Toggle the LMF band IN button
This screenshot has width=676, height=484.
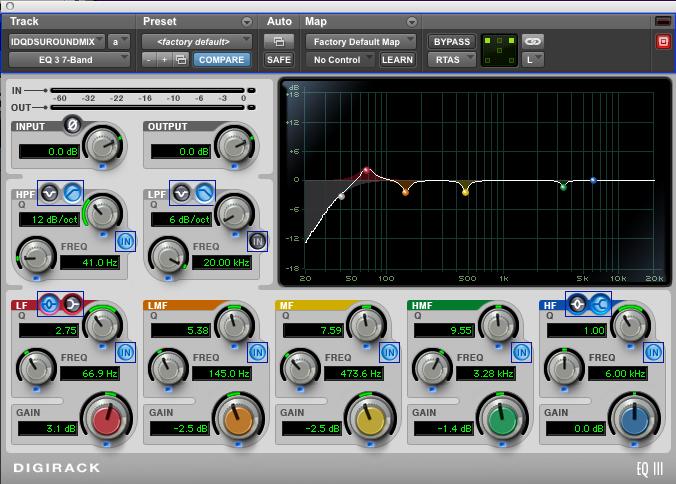[257, 353]
